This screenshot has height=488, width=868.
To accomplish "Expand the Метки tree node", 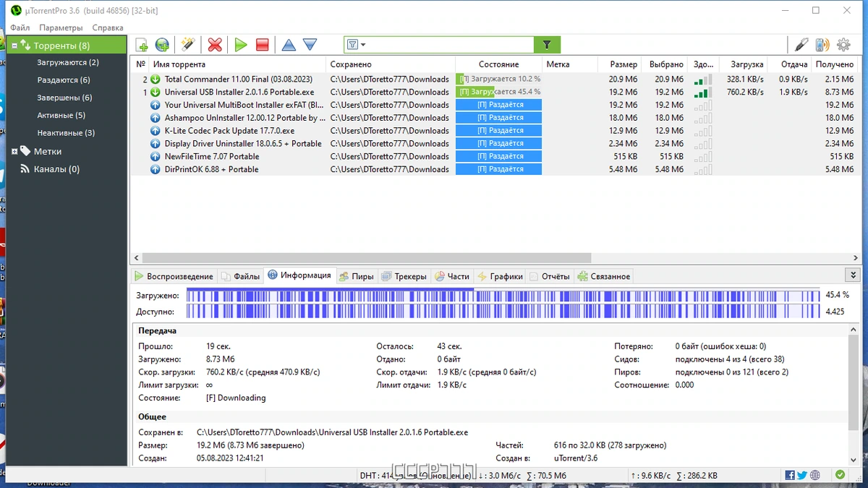I will 14,152.
